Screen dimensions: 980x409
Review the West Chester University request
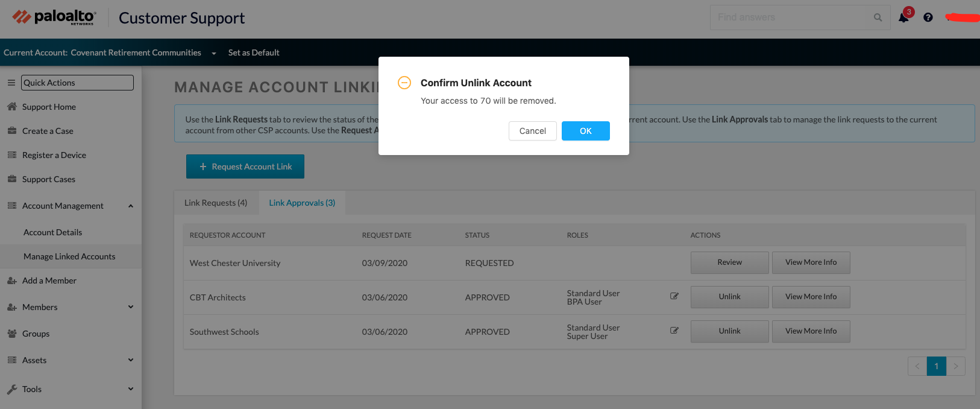[729, 262]
